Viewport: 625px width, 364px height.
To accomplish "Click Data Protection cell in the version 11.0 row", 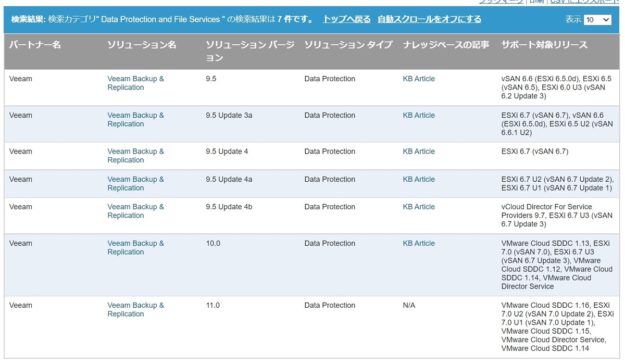I will (330, 305).
